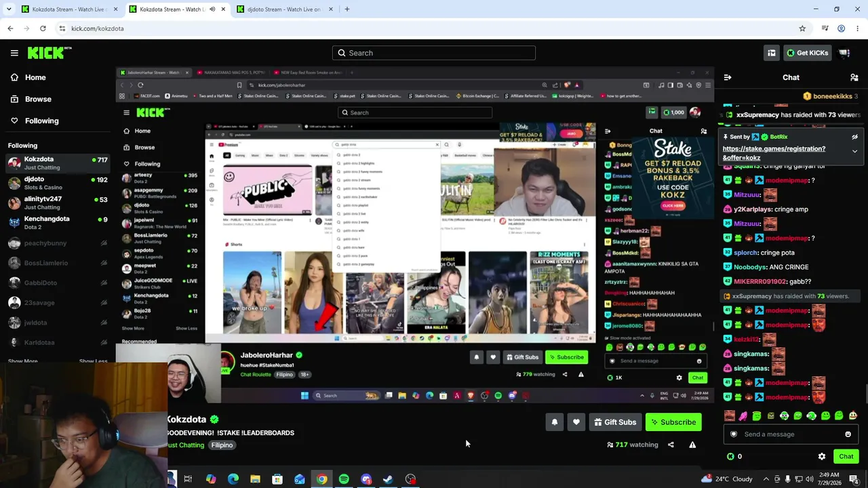Click the green Chat send button
The width and height of the screenshot is (868, 488).
(846, 456)
